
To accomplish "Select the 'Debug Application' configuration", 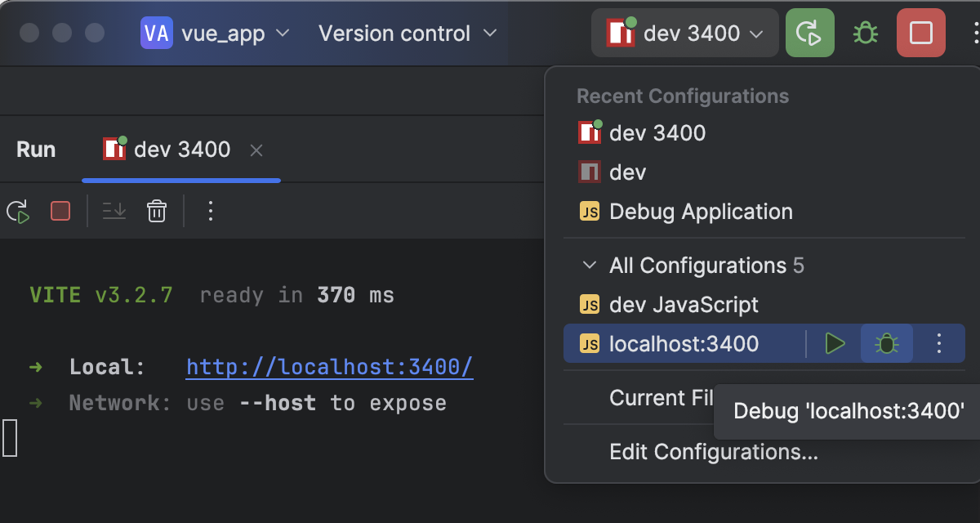I will pos(701,212).
